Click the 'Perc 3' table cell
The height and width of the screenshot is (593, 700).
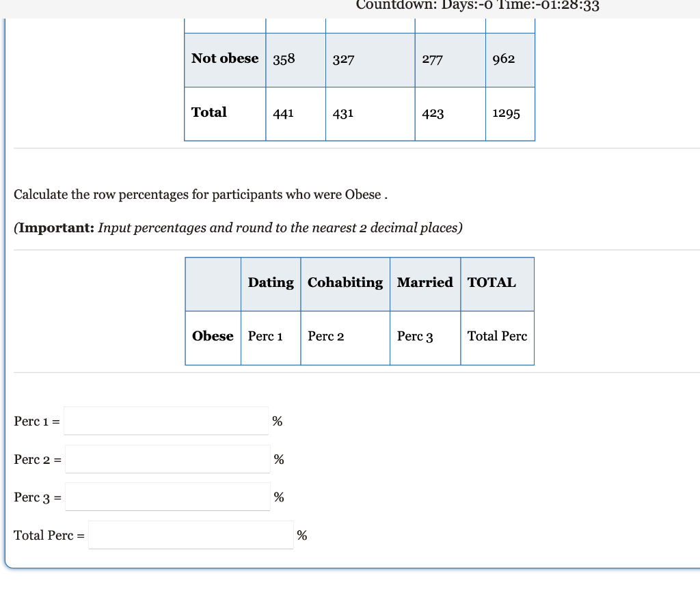click(x=425, y=337)
